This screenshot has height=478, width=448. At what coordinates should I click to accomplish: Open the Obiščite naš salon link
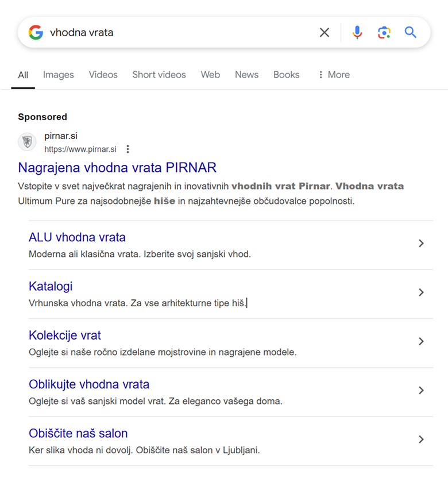78,433
